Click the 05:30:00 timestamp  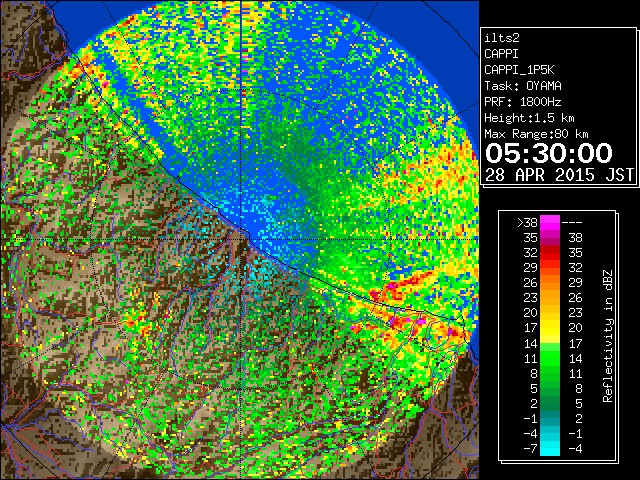[x=549, y=153]
